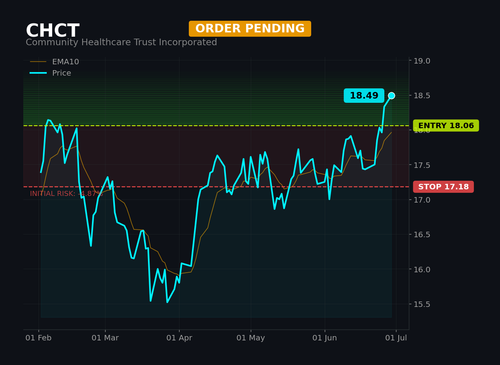Click the 01 Apr x-axis label
The image size is (500, 365).
[x=179, y=338]
